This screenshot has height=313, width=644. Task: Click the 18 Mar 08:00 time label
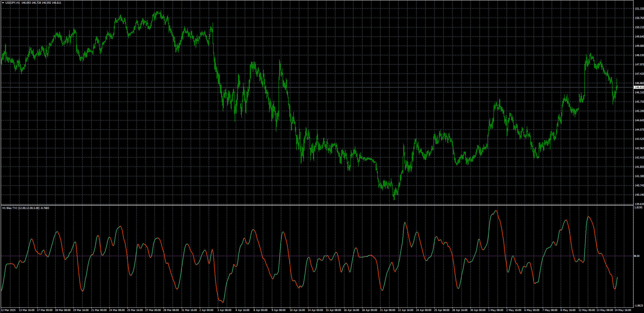click(63, 310)
